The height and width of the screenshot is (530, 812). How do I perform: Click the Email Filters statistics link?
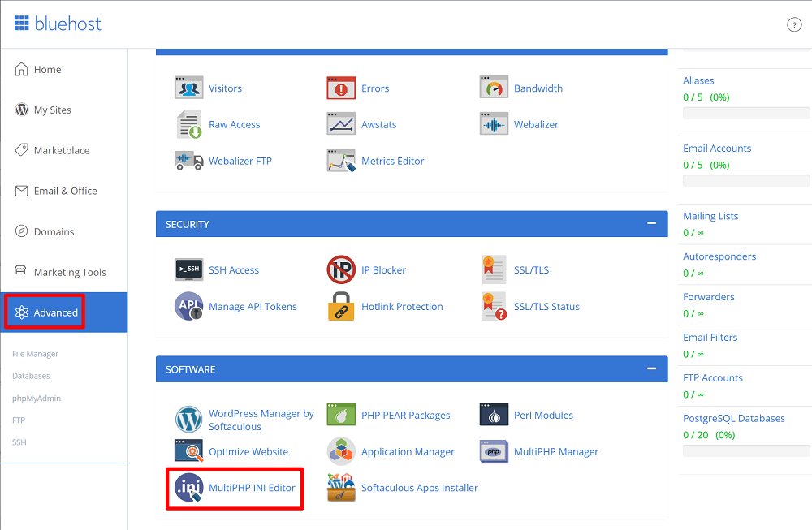[710, 337]
